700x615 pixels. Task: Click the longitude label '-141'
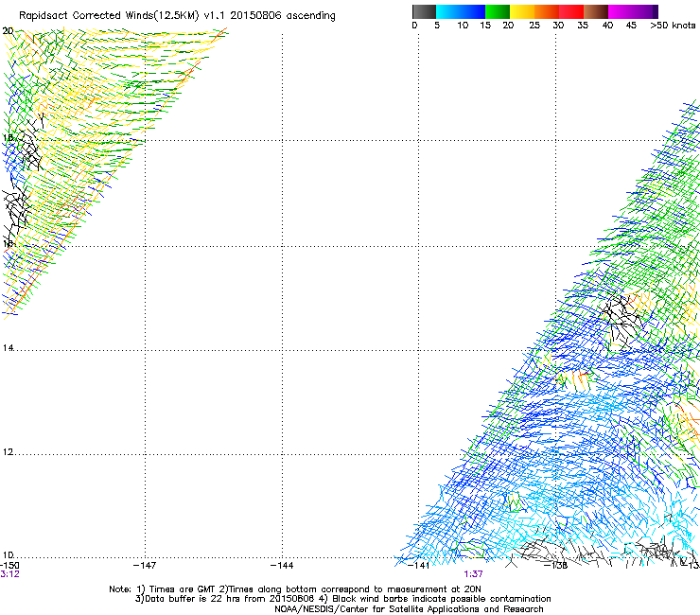point(418,566)
